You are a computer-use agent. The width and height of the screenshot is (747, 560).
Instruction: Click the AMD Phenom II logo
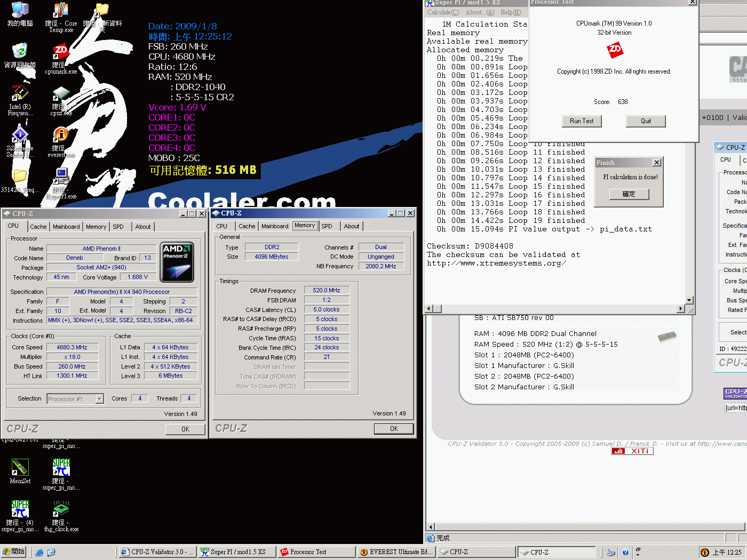177,262
